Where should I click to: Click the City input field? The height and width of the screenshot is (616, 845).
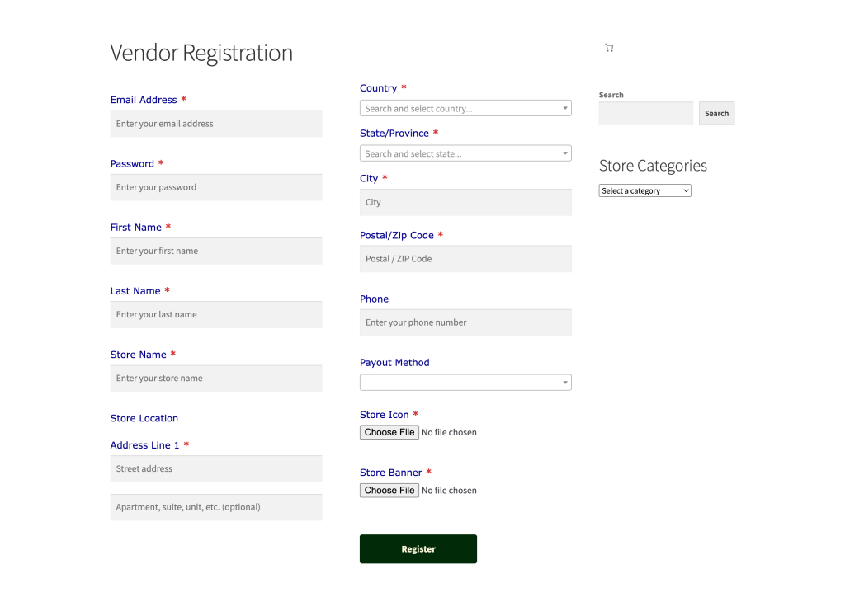[465, 202]
